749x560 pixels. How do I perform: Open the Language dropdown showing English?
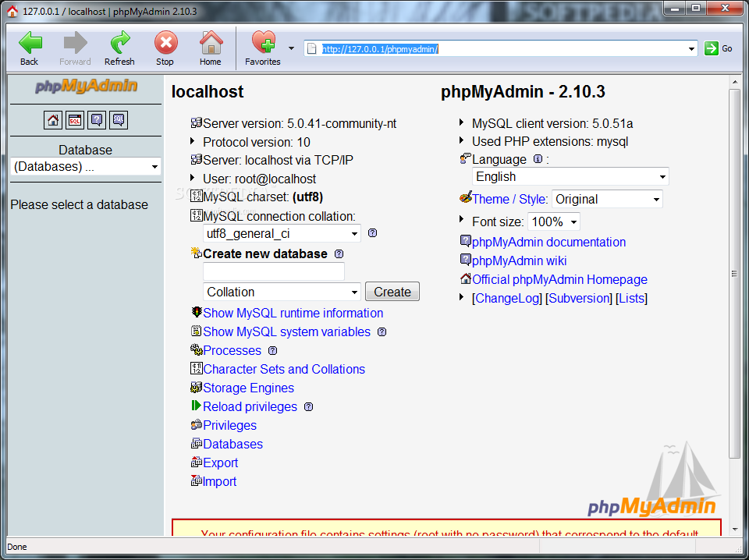pos(570,176)
